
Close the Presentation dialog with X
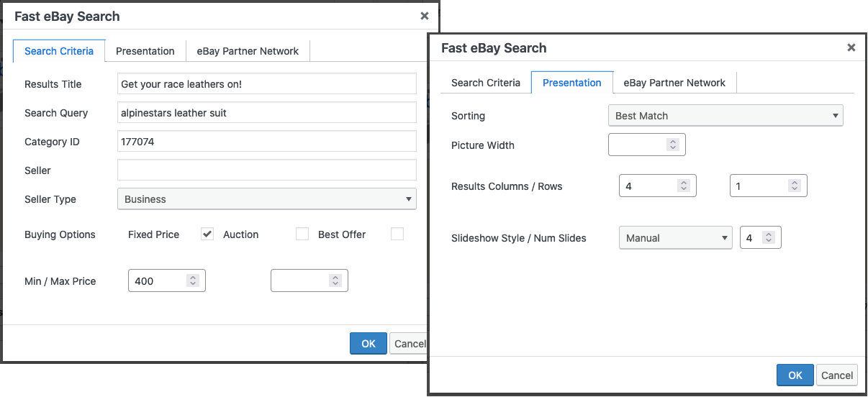click(x=851, y=47)
